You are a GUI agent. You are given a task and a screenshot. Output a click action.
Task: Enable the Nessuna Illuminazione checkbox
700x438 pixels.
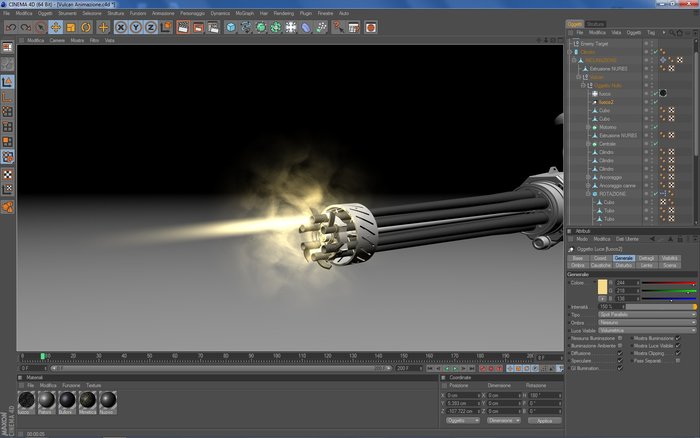point(620,338)
